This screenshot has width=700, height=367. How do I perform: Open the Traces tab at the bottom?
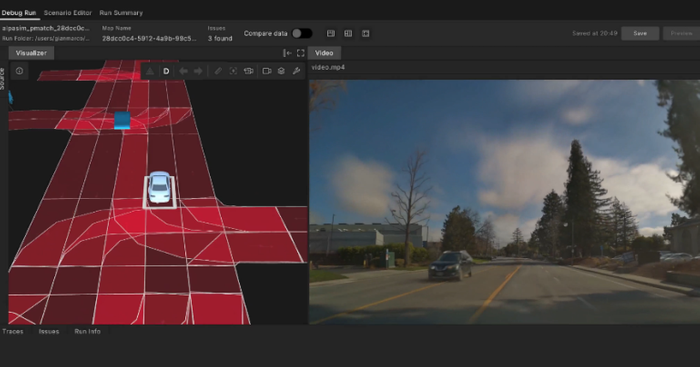[12, 331]
